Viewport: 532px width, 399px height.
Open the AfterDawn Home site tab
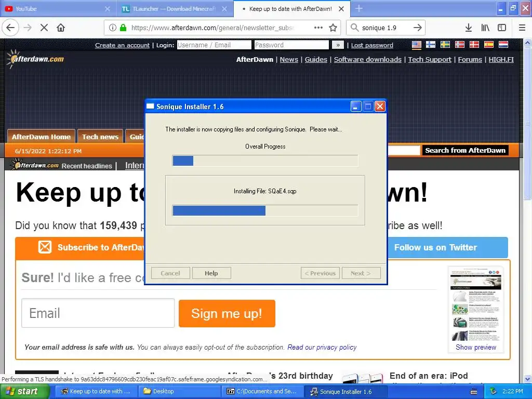[41, 137]
